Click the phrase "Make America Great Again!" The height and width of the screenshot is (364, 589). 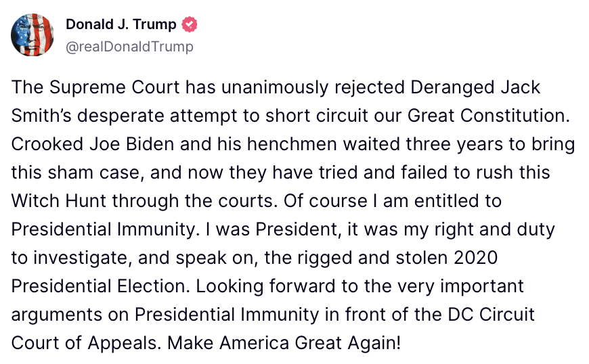[x=284, y=343]
